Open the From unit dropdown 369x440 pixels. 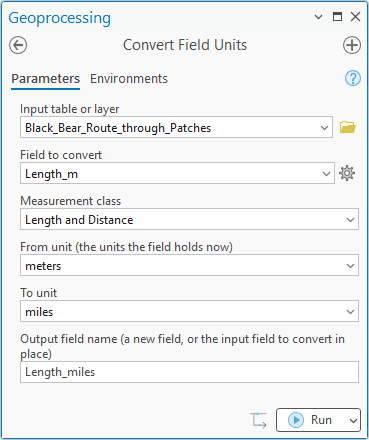tap(350, 266)
